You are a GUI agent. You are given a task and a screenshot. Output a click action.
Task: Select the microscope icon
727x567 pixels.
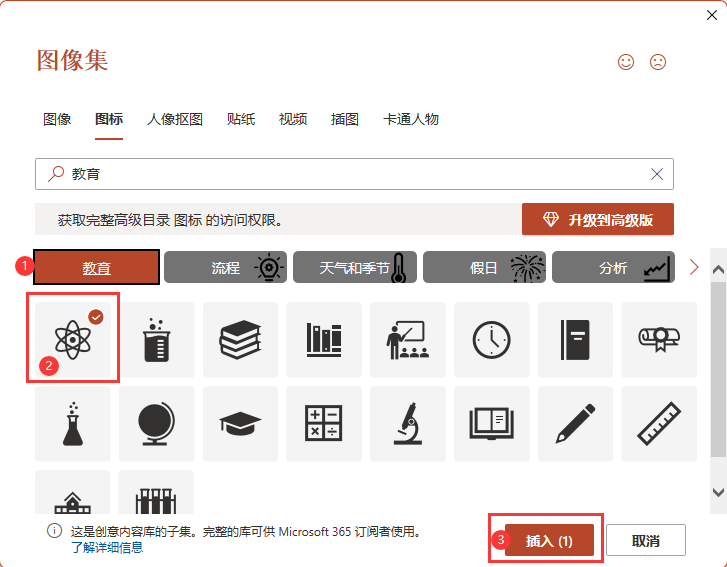tap(408, 424)
